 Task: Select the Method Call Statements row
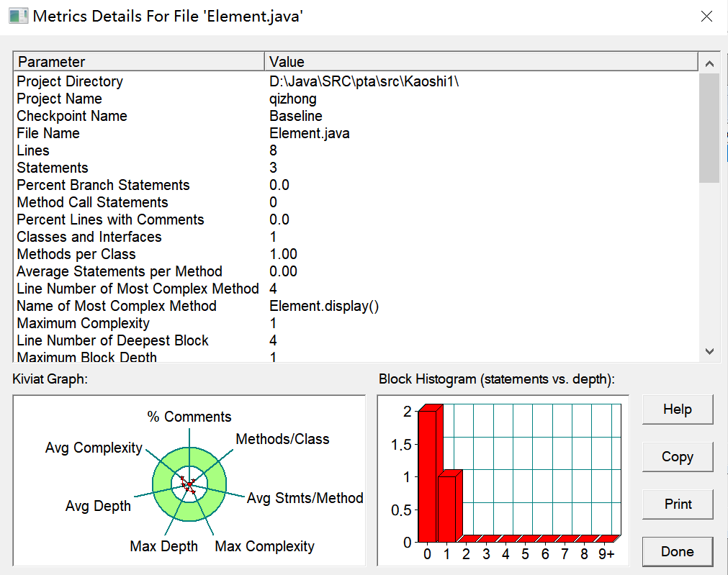pos(356,202)
